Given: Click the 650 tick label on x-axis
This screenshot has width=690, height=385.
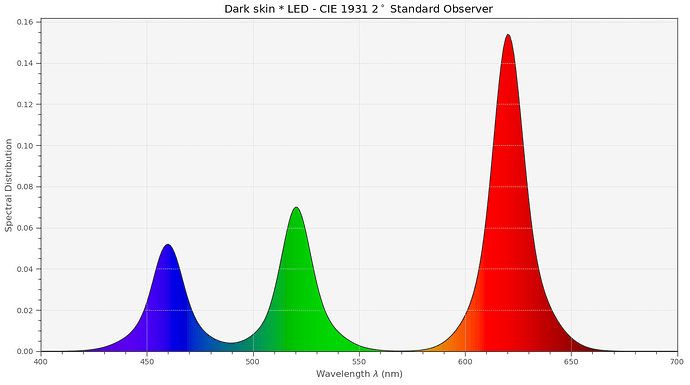Looking at the screenshot, I should [x=571, y=362].
